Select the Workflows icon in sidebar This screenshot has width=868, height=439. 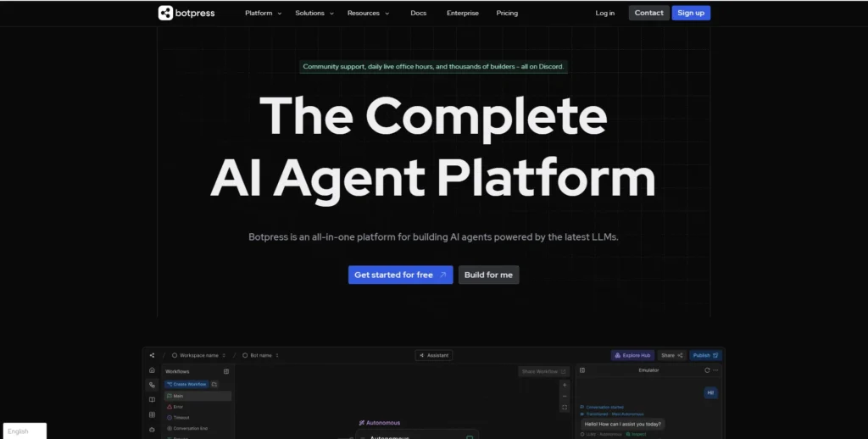(x=153, y=385)
